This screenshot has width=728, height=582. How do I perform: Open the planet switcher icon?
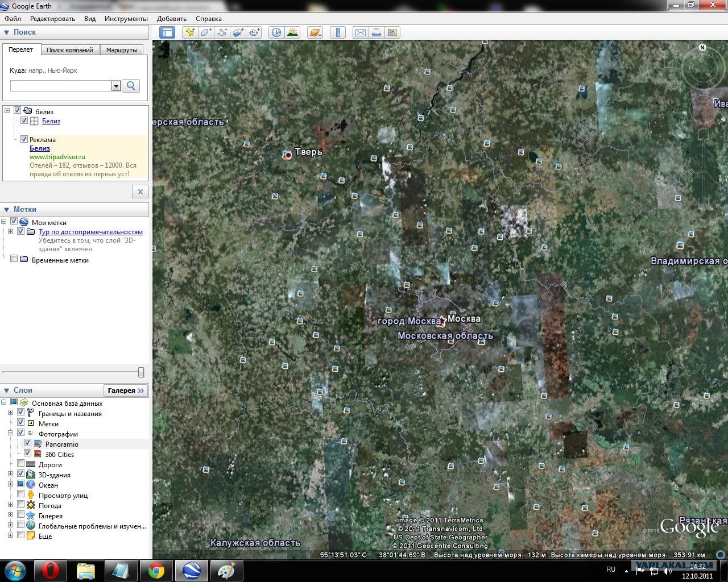[x=315, y=32]
